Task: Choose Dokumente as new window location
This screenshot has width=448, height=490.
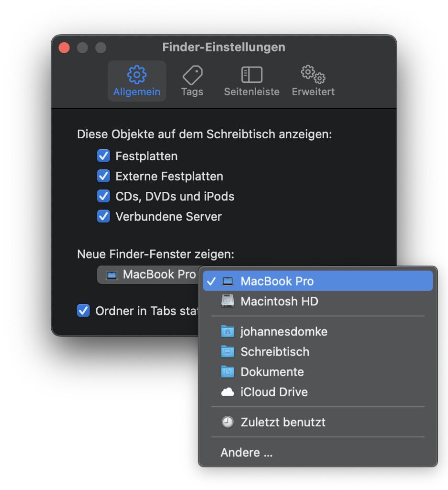Action: (273, 371)
